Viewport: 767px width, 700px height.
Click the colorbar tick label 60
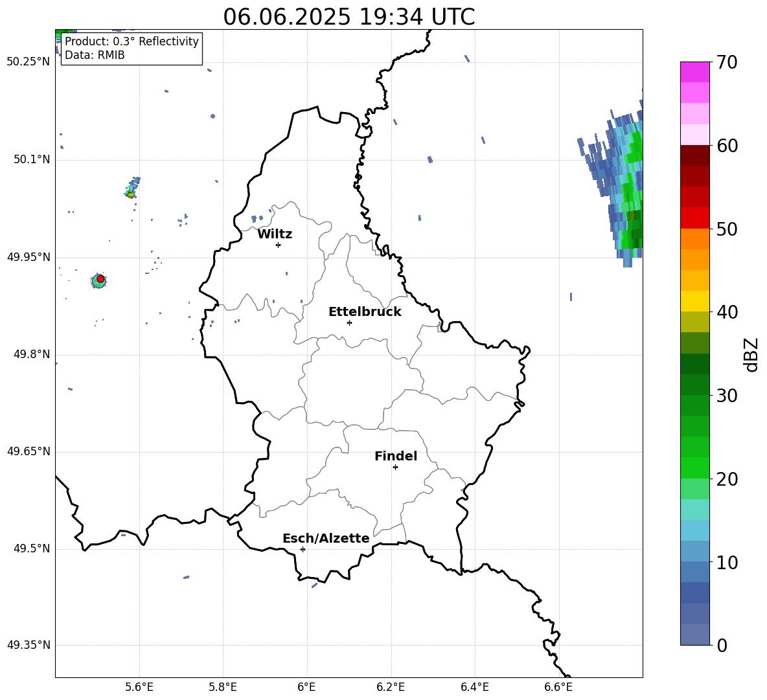(x=727, y=146)
